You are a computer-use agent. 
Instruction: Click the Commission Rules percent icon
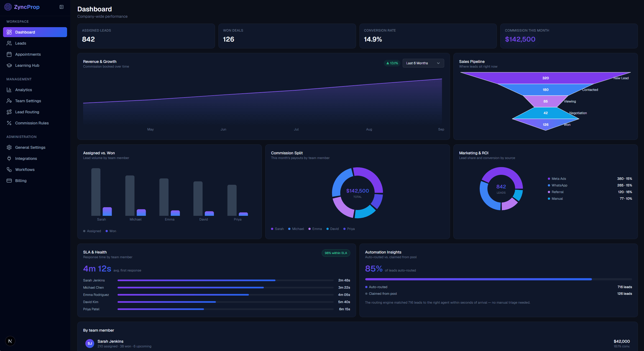[9, 123]
